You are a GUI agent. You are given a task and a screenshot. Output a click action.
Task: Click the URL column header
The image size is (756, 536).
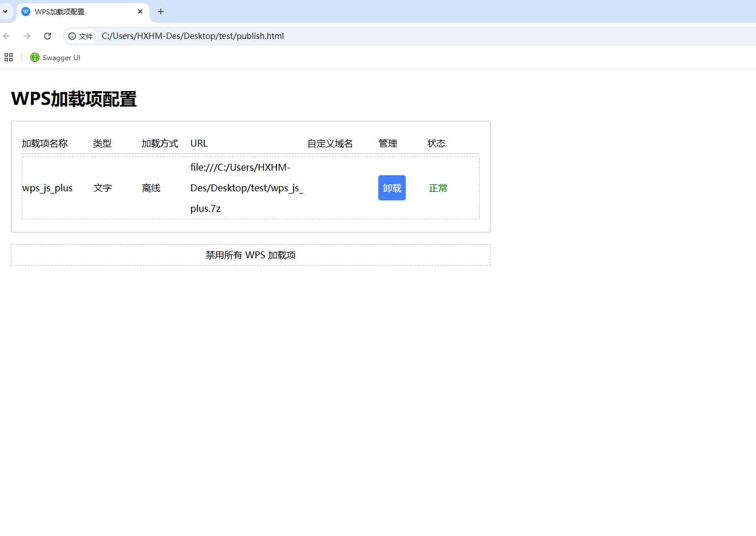point(199,143)
